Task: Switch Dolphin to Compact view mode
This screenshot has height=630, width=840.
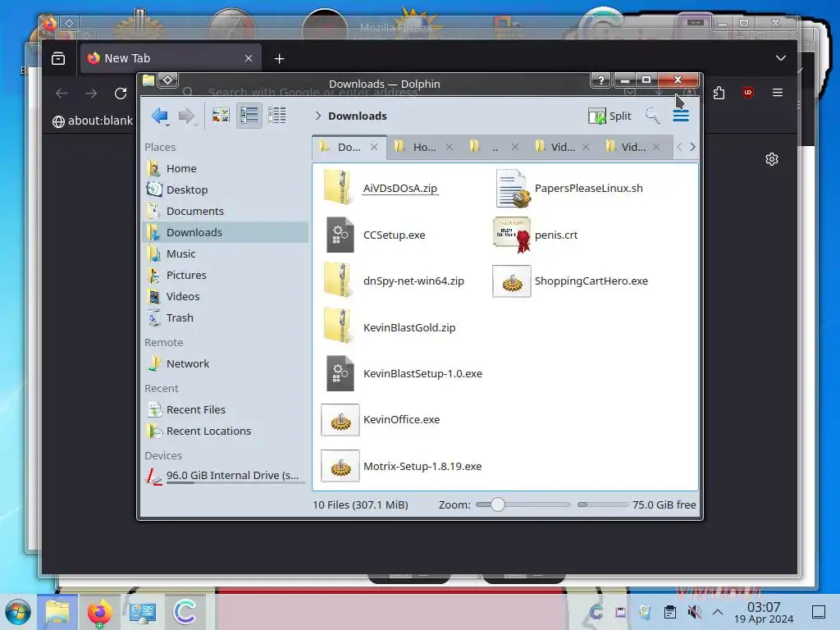Action: click(249, 115)
